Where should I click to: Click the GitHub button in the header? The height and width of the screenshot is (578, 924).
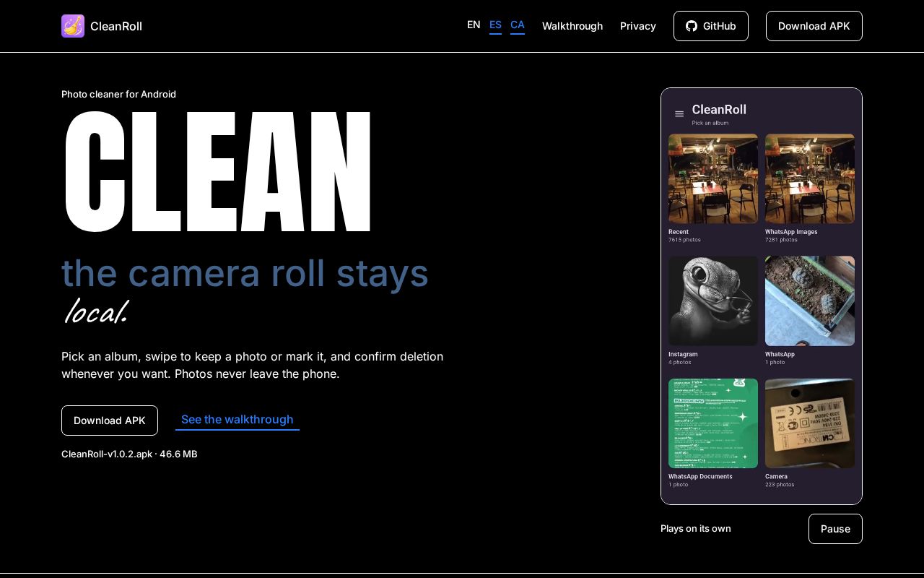pos(711,26)
